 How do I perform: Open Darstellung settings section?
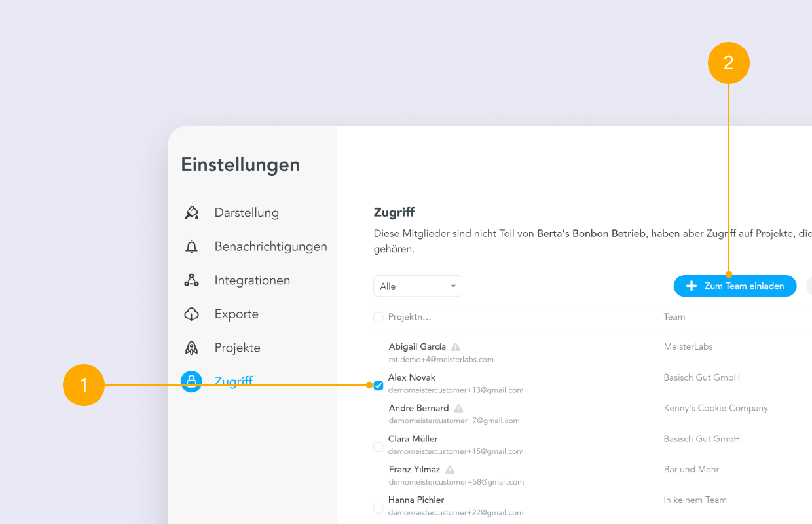(247, 213)
